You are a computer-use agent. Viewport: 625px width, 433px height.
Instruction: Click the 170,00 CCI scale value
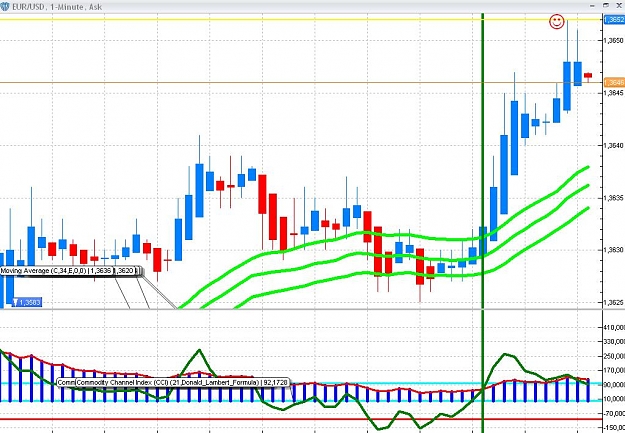tap(614, 371)
